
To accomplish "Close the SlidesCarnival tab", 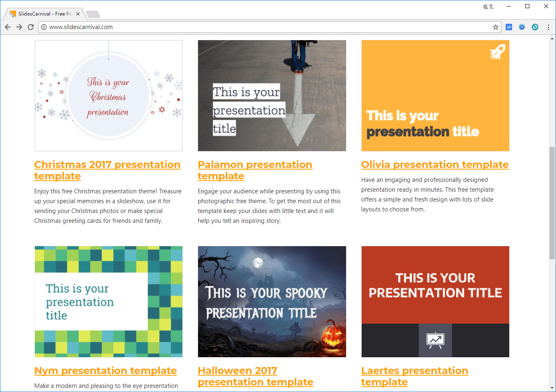I will point(78,14).
